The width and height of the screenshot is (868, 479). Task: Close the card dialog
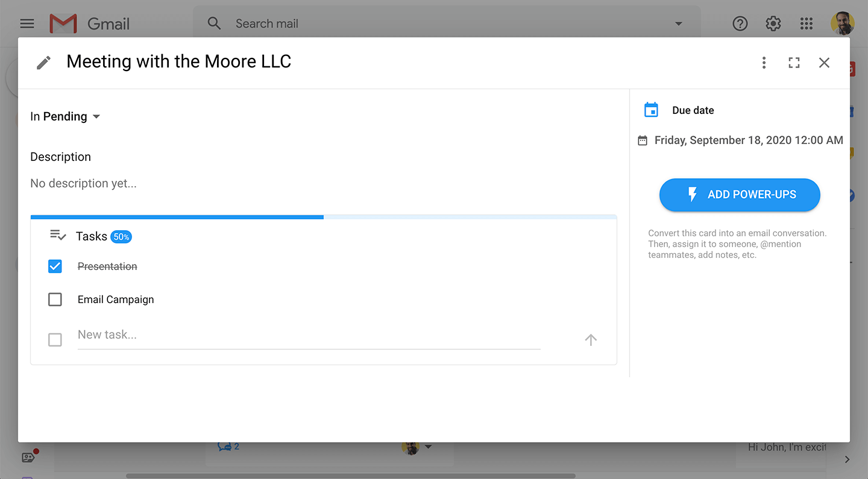(x=824, y=63)
